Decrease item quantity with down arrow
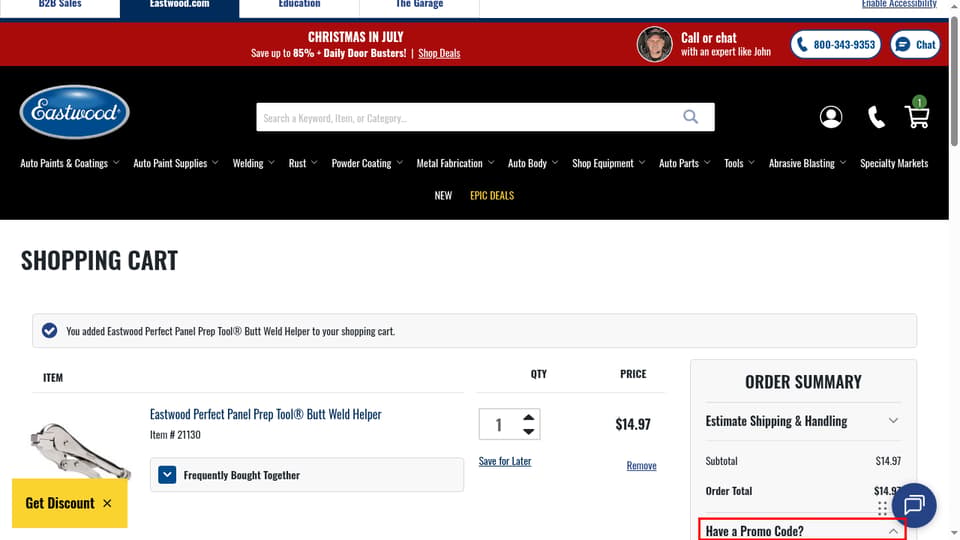Screen dimensions: 960x540 click(x=528, y=432)
